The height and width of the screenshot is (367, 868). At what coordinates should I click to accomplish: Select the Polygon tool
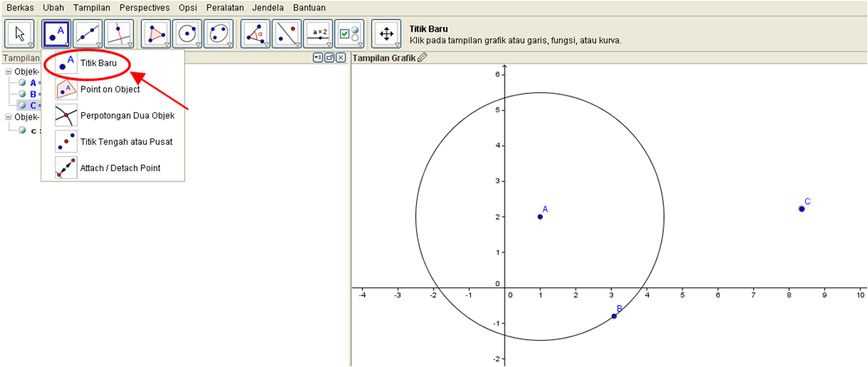(x=155, y=33)
